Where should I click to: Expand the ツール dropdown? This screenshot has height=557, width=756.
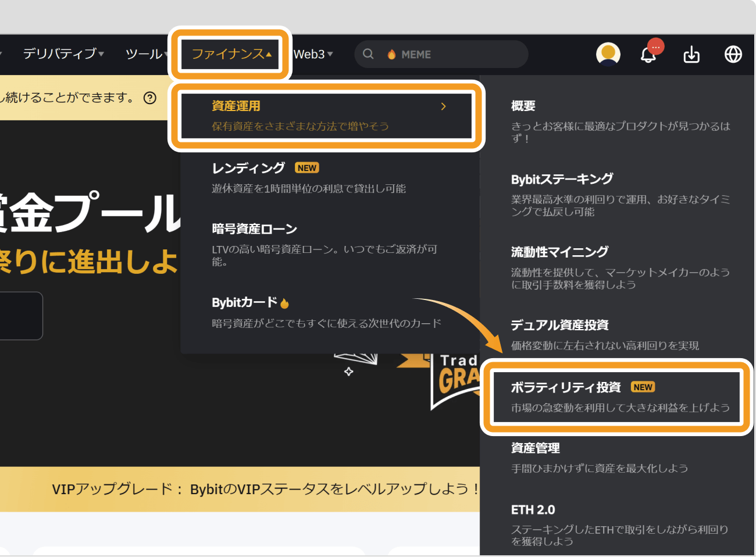147,54
